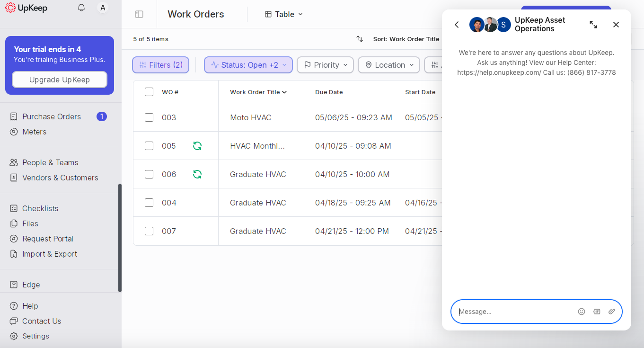Toggle the left sidebar panel icon
Screen dimensions: 644x348
coord(139,14)
